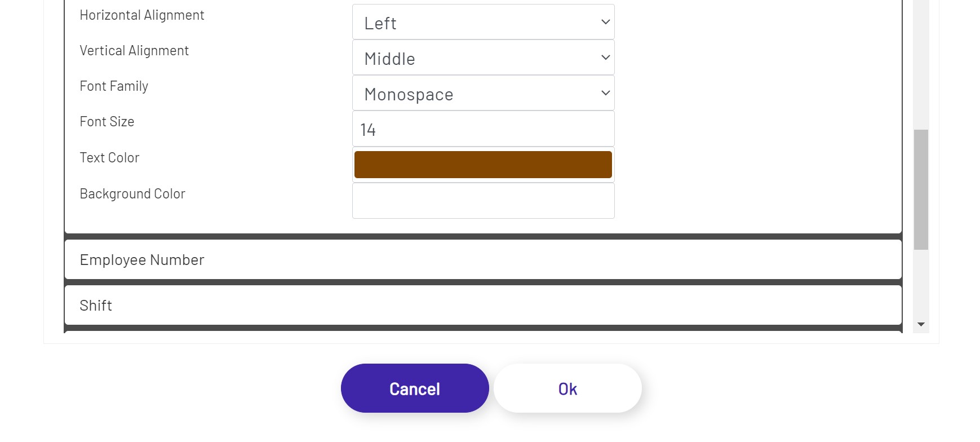Confirm settings with the Ok button
Image resolution: width=980 pixels, height=442 pixels.
point(567,388)
